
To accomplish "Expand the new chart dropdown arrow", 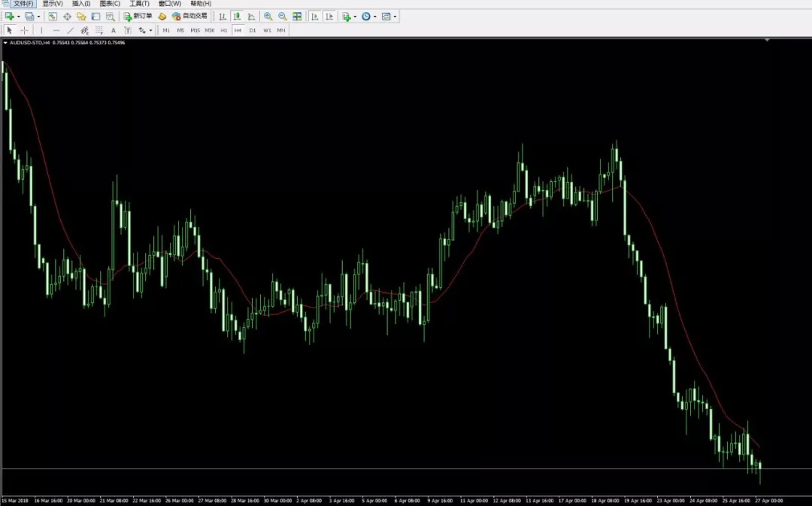I will pyautogui.click(x=19, y=16).
